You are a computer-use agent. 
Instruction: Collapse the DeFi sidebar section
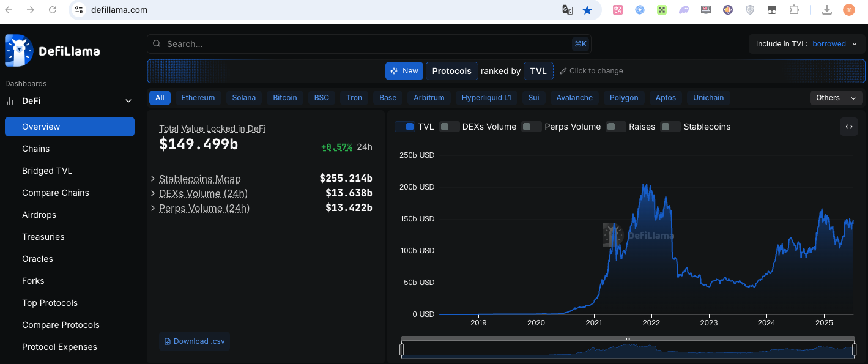click(128, 101)
